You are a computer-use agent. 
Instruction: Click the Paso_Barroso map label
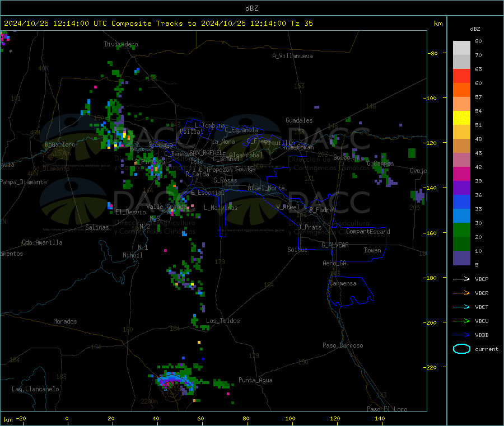(343, 345)
